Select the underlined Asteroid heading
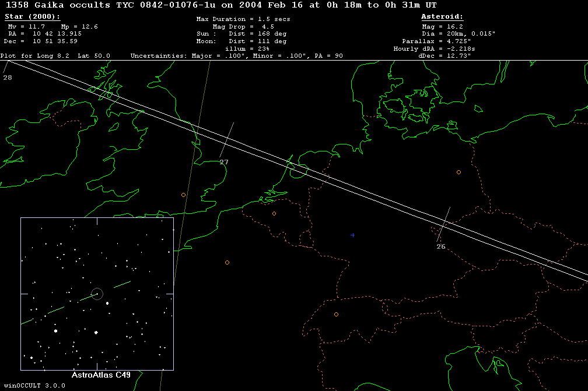The image size is (588, 391). click(x=442, y=17)
